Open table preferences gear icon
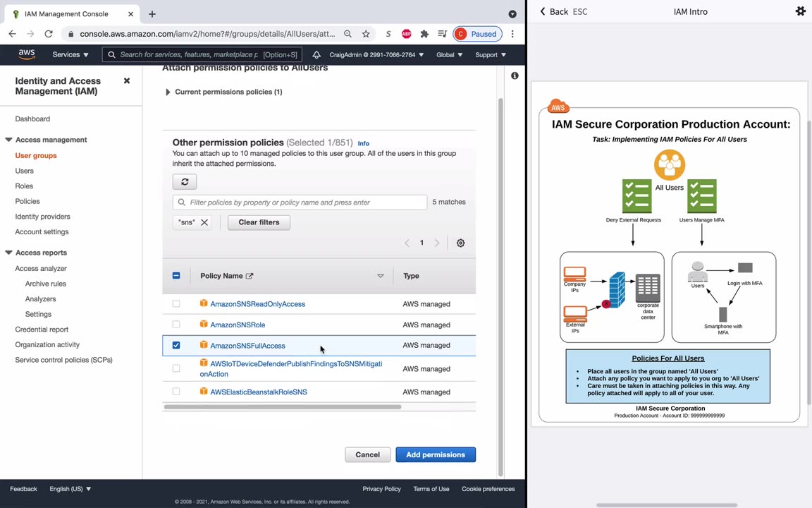The height and width of the screenshot is (508, 812). click(460, 243)
